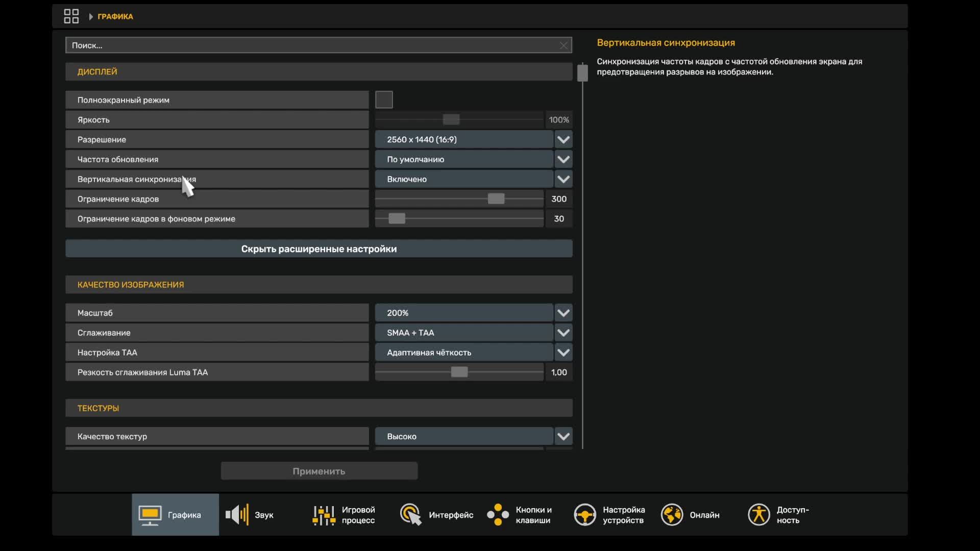The width and height of the screenshot is (980, 551).
Task: Select the Ограничение кадров setting label
Action: (118, 199)
